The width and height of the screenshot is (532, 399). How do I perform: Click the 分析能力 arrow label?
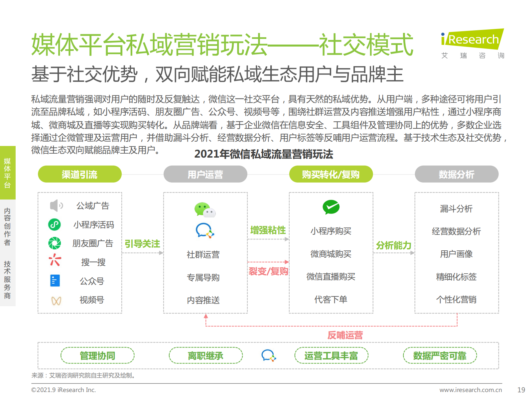394,245
